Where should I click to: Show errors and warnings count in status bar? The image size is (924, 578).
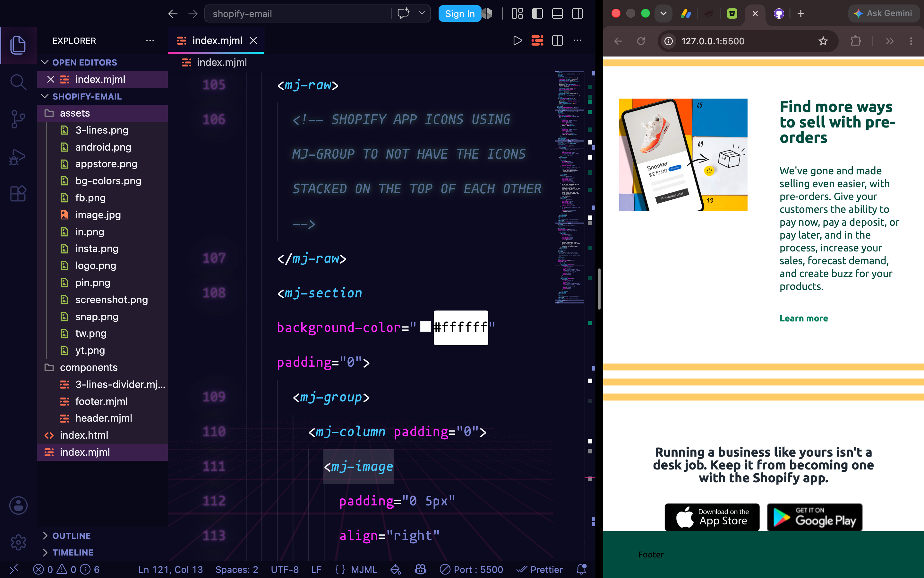click(x=66, y=569)
